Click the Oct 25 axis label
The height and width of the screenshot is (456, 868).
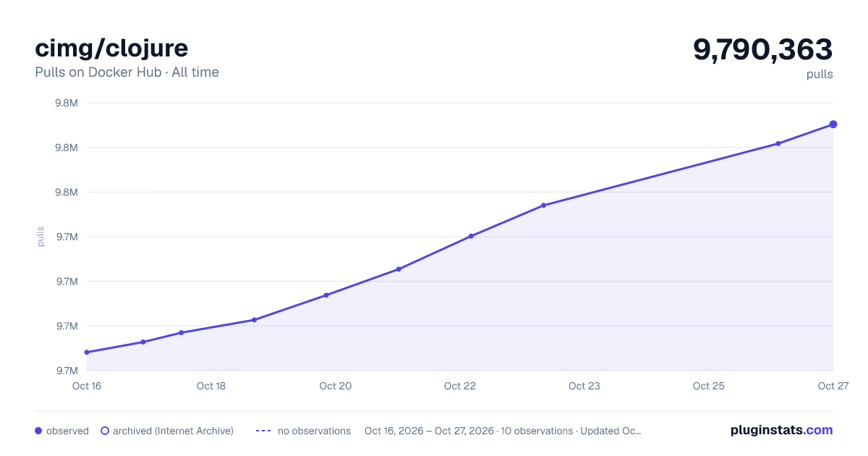click(709, 386)
